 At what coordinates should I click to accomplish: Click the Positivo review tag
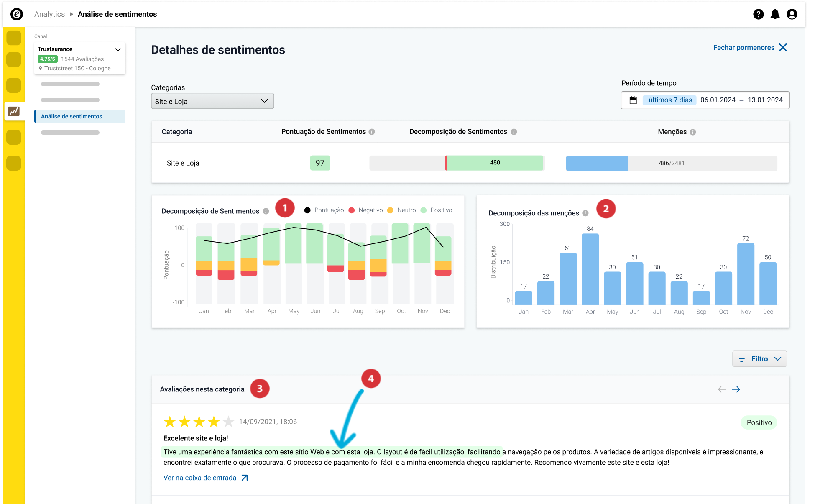click(759, 422)
